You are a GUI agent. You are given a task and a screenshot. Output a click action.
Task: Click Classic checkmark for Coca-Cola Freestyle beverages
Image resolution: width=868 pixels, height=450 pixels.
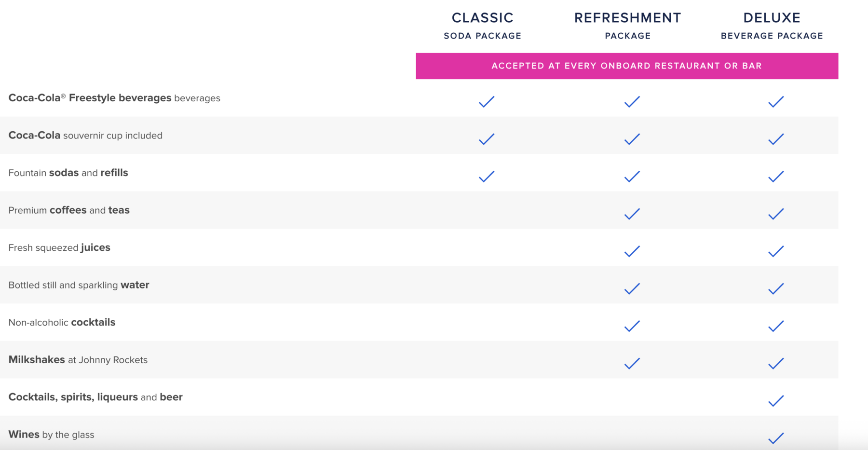(x=487, y=102)
